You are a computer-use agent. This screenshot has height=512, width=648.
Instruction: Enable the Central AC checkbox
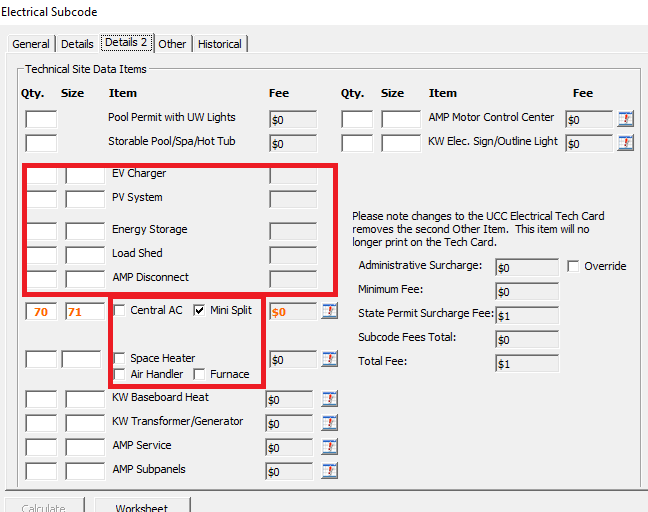tap(120, 311)
